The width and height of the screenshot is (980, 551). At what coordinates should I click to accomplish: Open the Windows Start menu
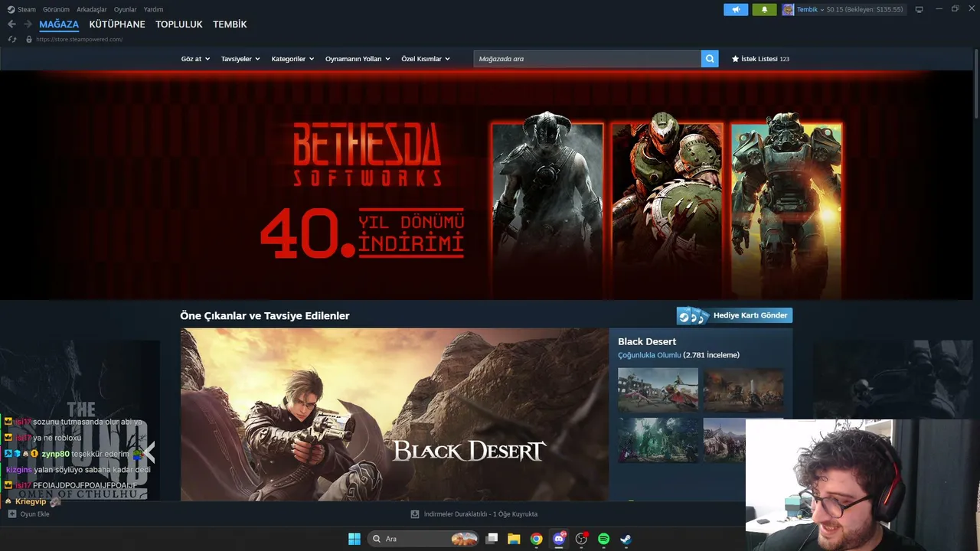pos(354,539)
